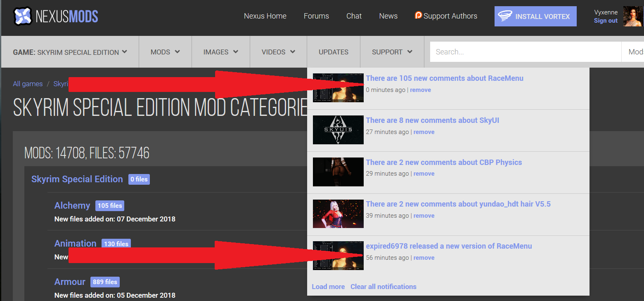The height and width of the screenshot is (301, 644).
Task: Click the 105 files badge for Alchemy
Action: click(x=110, y=206)
